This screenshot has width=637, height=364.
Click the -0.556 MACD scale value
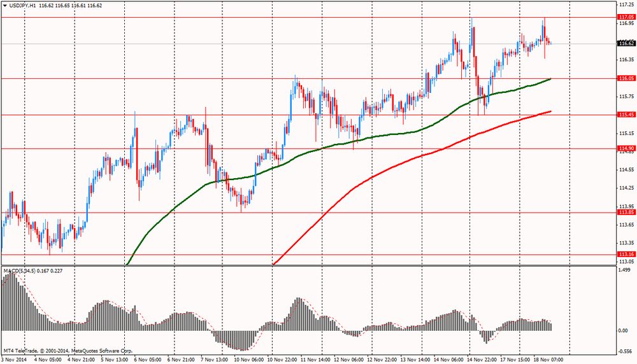click(626, 352)
